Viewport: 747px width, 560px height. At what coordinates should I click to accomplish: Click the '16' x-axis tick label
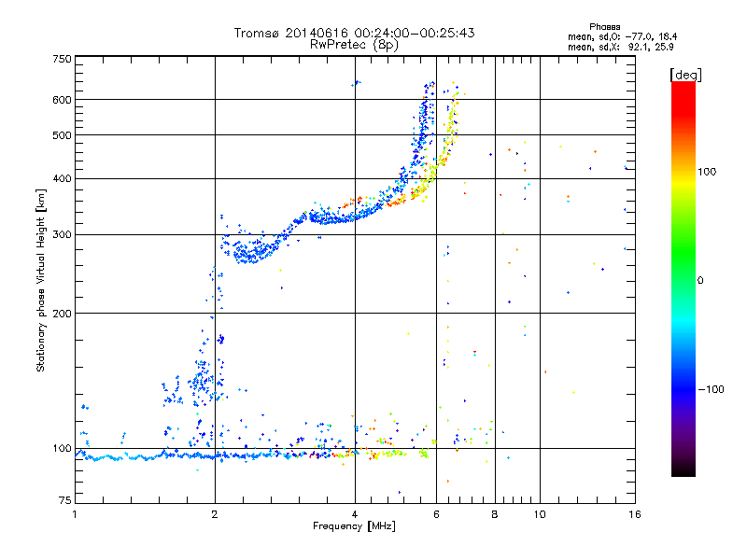tap(635, 514)
